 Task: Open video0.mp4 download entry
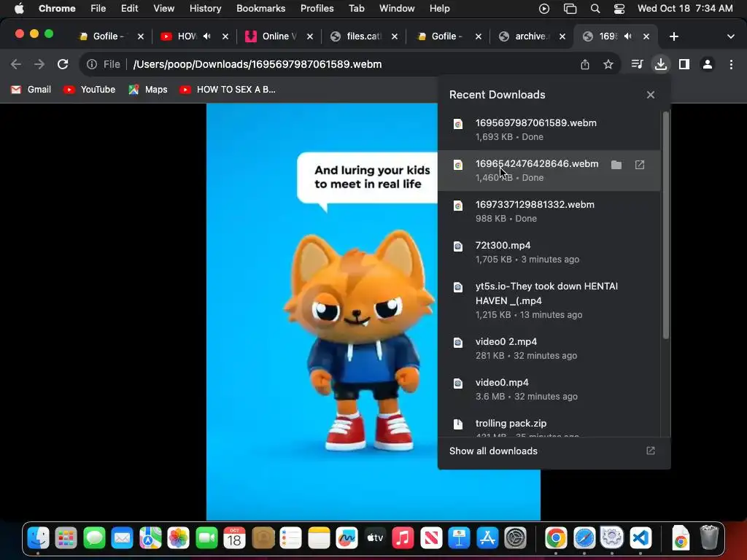(x=549, y=389)
